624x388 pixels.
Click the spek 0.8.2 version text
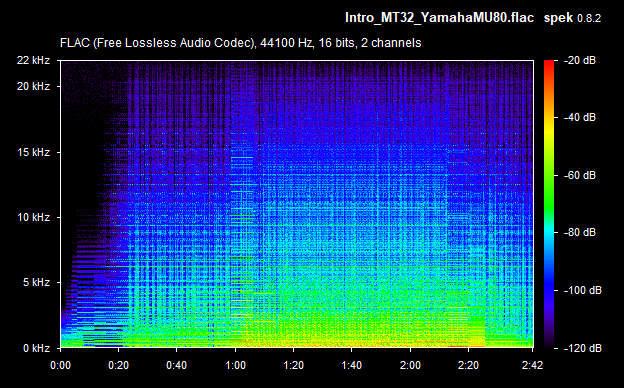pos(572,18)
